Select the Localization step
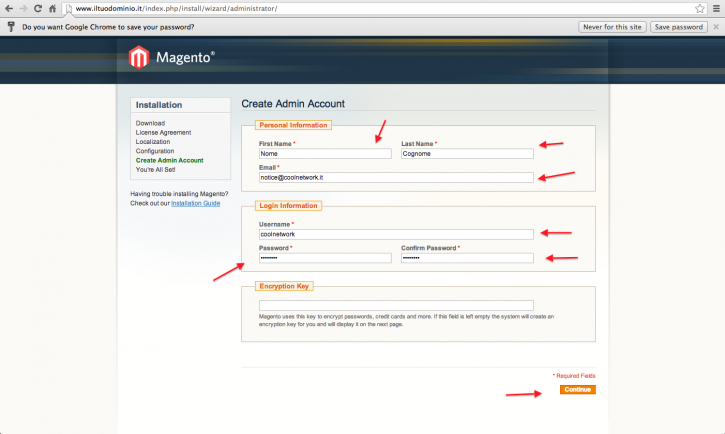The width and height of the screenshot is (725, 434). 153,142
